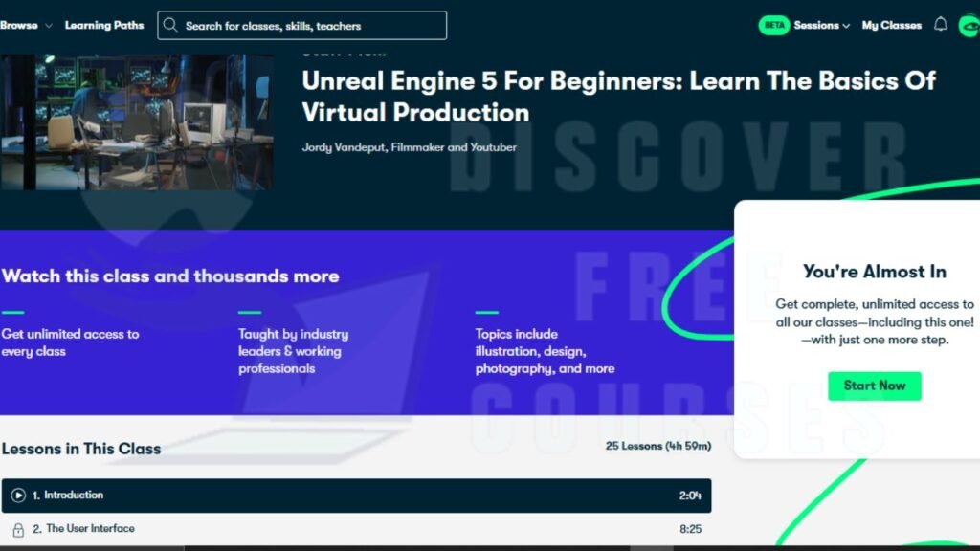The width and height of the screenshot is (980, 551).
Task: Open the notifications bell
Action: coord(940,24)
